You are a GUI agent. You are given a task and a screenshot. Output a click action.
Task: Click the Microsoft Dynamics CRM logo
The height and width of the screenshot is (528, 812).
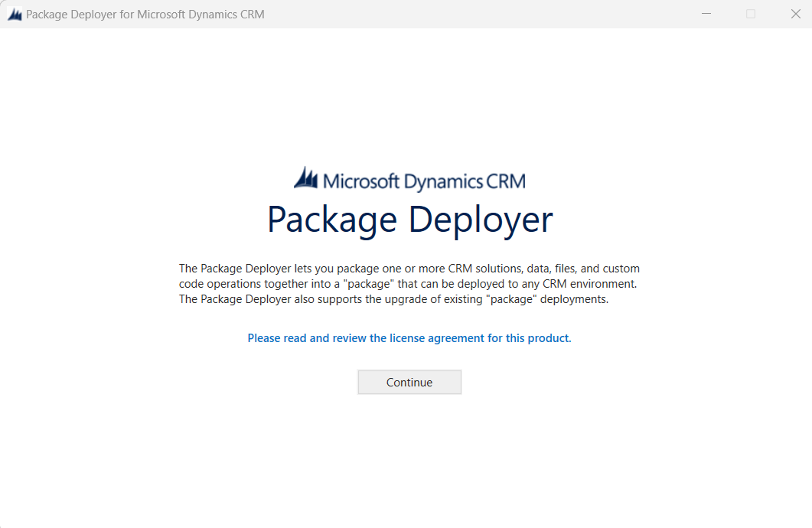click(409, 180)
